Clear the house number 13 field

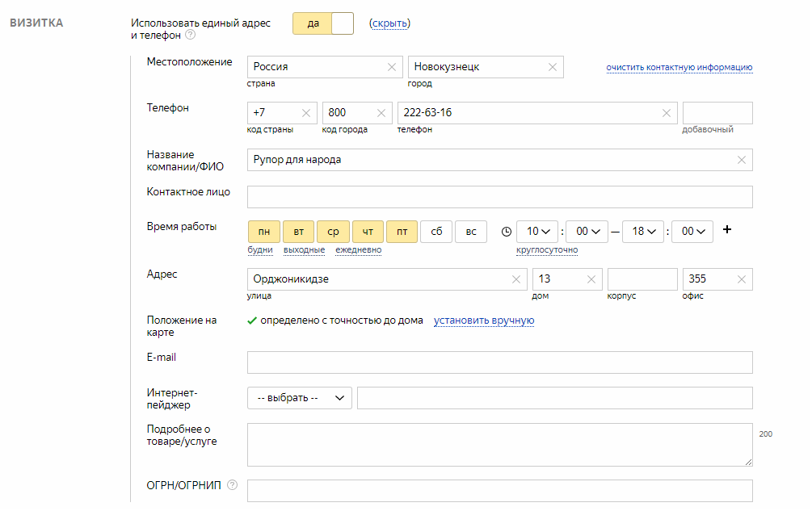tap(591, 279)
